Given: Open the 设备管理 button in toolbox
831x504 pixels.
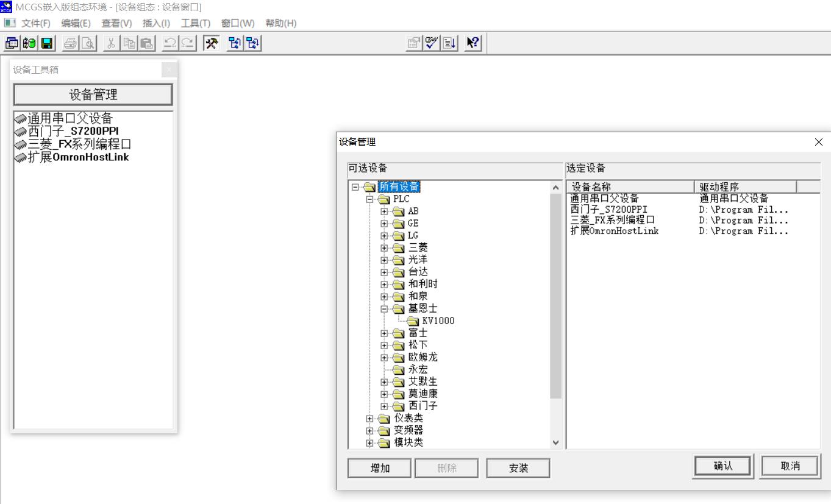Looking at the screenshot, I should (93, 94).
